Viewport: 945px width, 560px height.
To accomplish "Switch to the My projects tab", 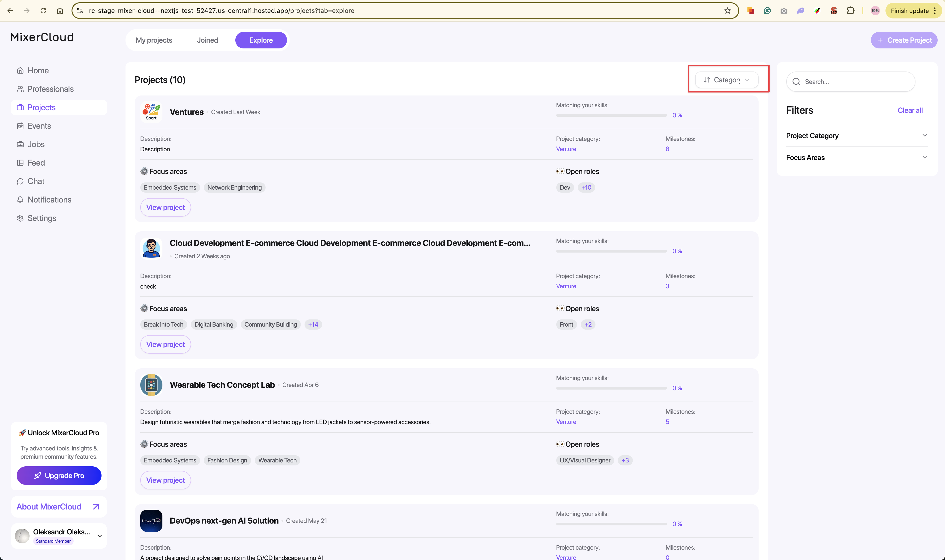I will 154,40.
